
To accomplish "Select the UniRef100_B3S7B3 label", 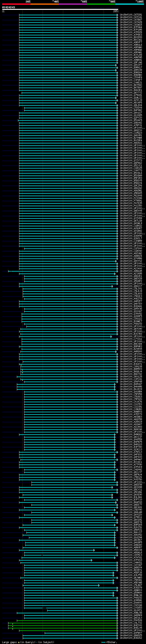I will click(131, 334).
